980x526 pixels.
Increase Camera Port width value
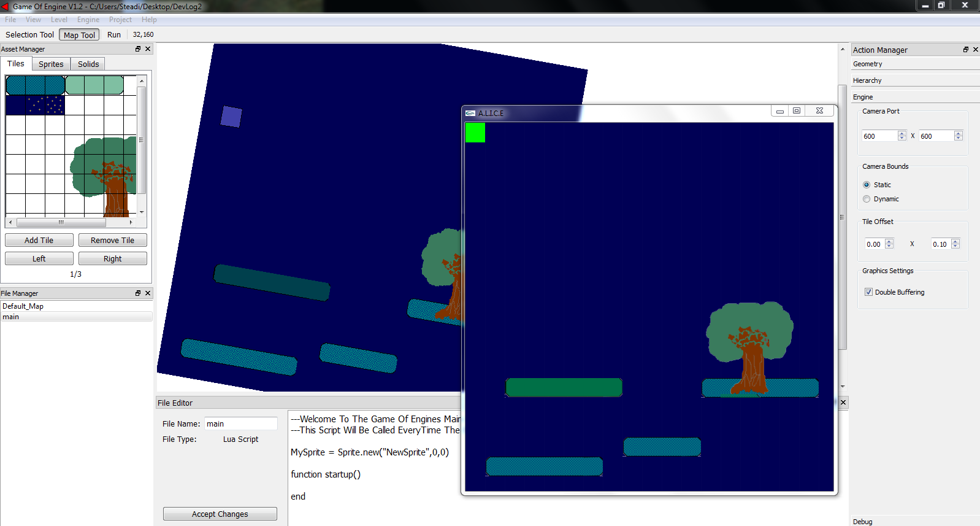(x=902, y=133)
